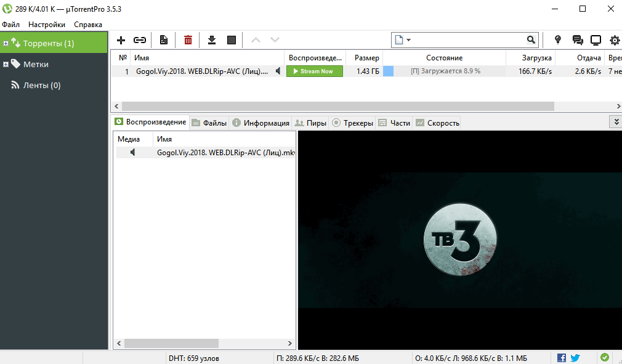Select Торренты (1) in sidebar

[54, 43]
